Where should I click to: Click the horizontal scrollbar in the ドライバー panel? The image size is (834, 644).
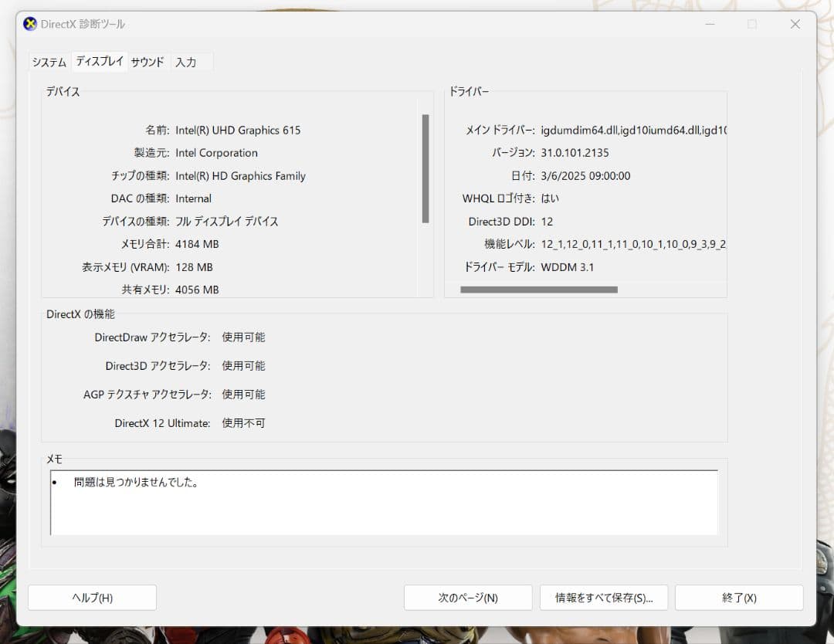pos(538,289)
